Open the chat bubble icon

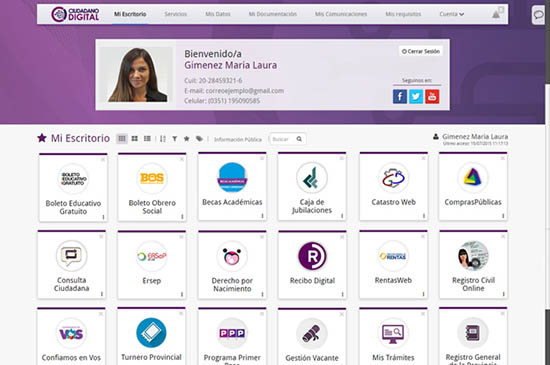click(x=538, y=15)
